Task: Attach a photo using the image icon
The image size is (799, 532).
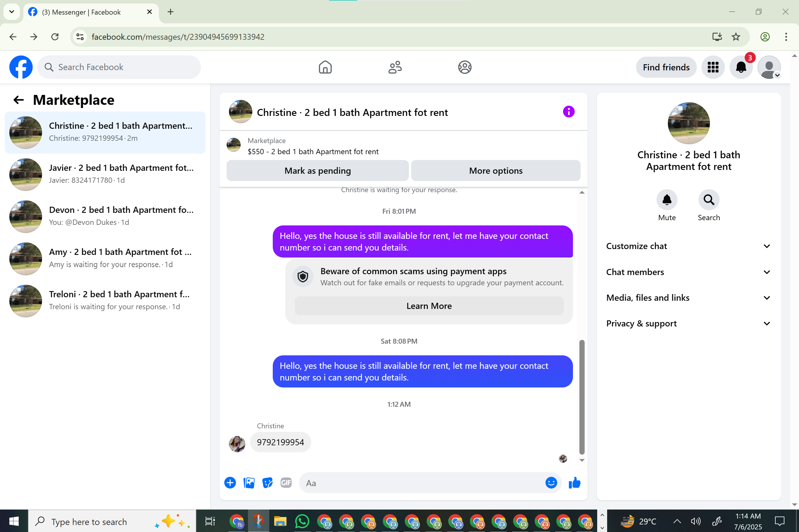Action: 249,483
